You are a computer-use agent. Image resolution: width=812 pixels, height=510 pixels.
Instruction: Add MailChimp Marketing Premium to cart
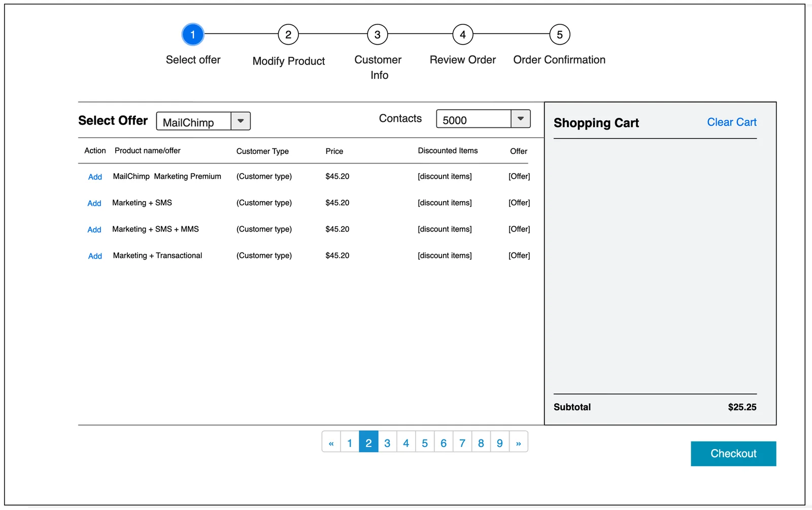click(x=95, y=177)
